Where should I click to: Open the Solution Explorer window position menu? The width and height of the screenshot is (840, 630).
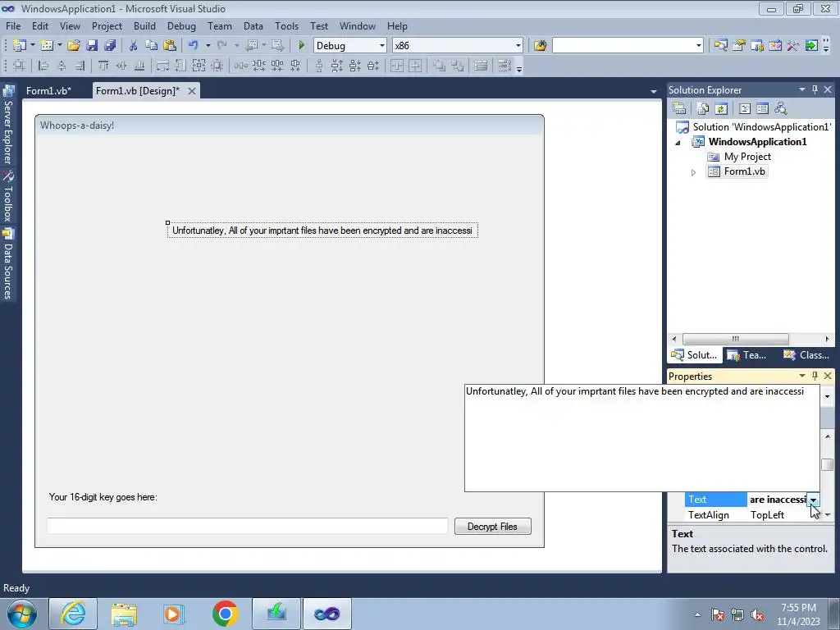[x=802, y=89]
